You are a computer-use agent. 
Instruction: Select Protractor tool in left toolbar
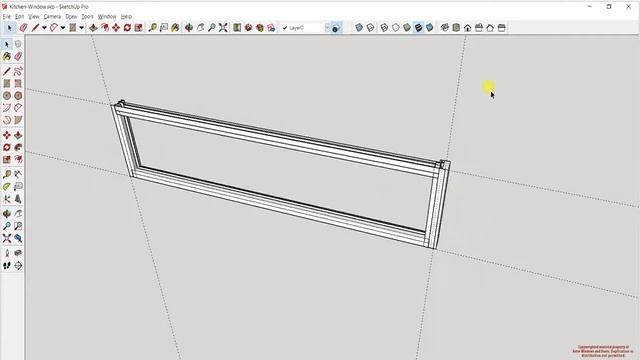pyautogui.click(x=7, y=187)
